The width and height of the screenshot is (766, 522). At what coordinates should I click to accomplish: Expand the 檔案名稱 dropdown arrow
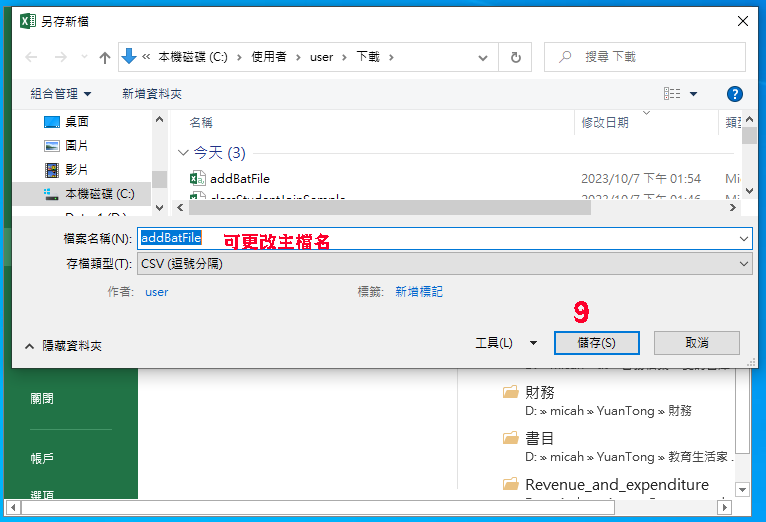click(x=744, y=239)
